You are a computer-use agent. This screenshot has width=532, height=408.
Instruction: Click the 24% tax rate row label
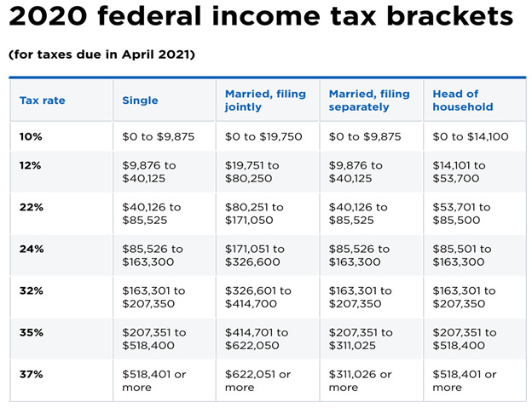(x=31, y=249)
